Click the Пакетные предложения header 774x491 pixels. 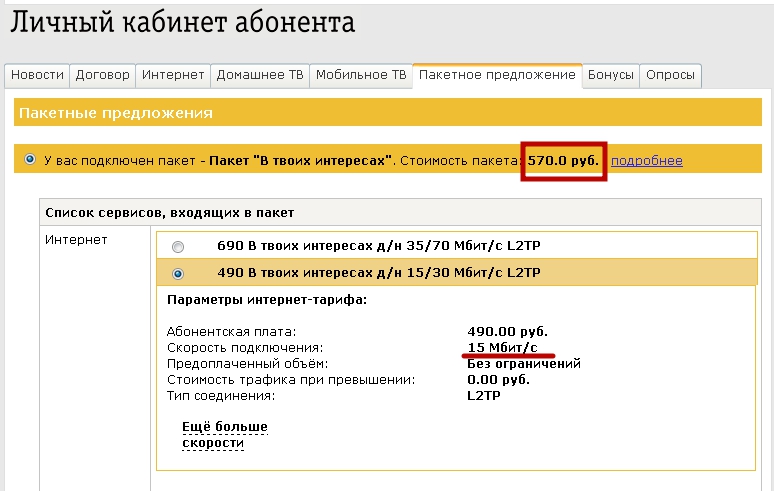pyautogui.click(x=116, y=113)
